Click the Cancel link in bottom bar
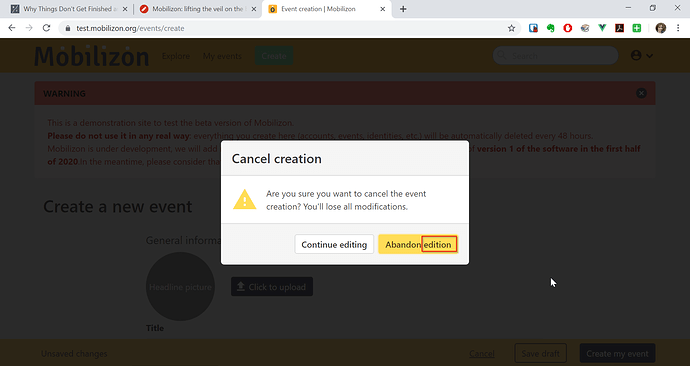The width and height of the screenshot is (690, 366). pyautogui.click(x=481, y=354)
